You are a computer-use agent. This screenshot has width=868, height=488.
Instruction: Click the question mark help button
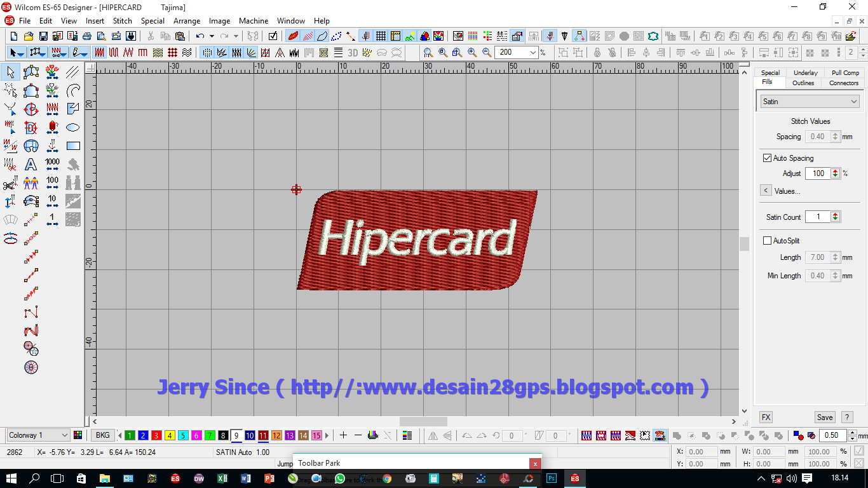pyautogui.click(x=847, y=417)
